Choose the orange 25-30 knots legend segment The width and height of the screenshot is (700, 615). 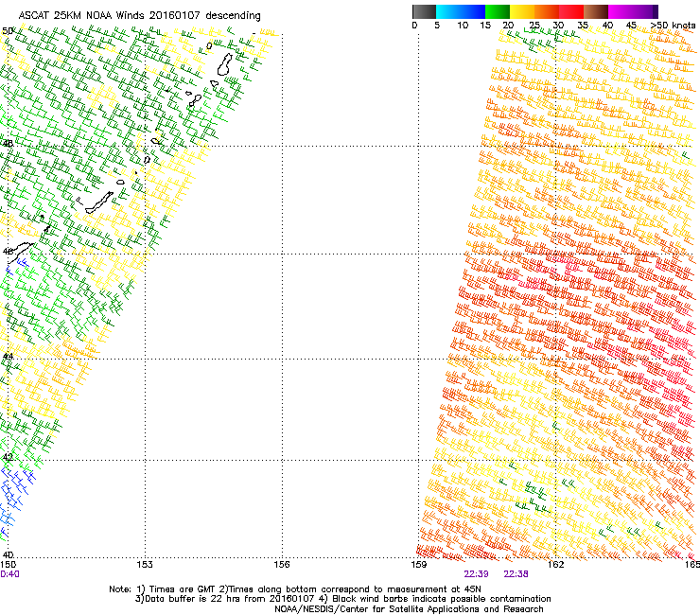pos(547,11)
